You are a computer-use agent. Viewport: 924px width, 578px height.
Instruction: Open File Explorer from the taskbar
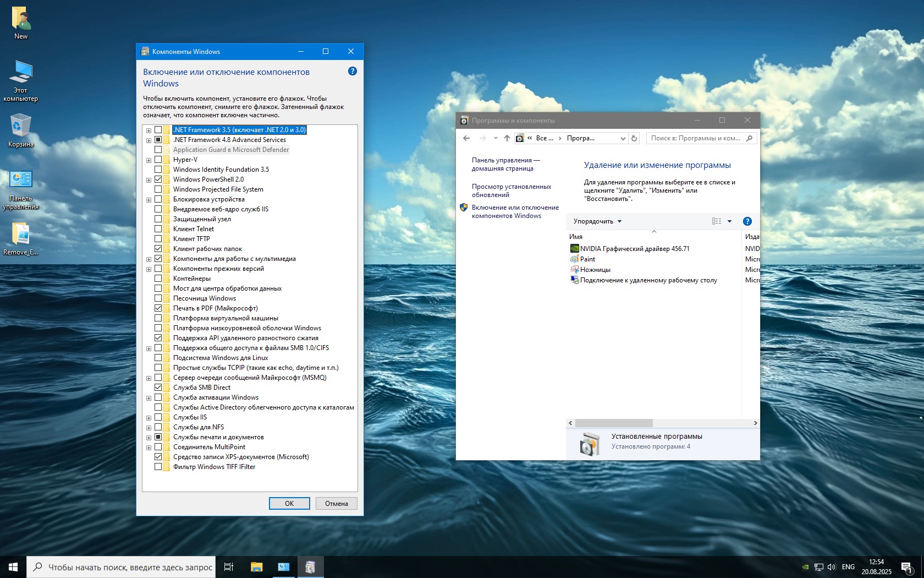tap(256, 567)
